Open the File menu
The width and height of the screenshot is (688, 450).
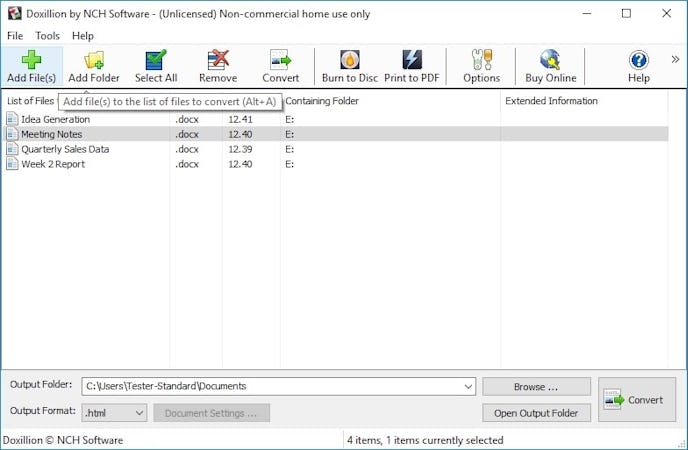click(15, 36)
